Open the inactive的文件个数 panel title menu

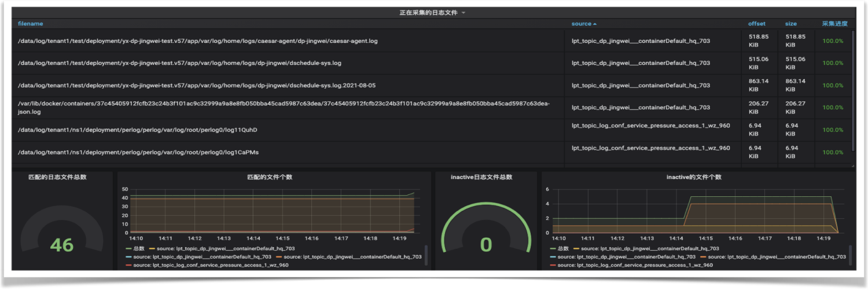(694, 177)
